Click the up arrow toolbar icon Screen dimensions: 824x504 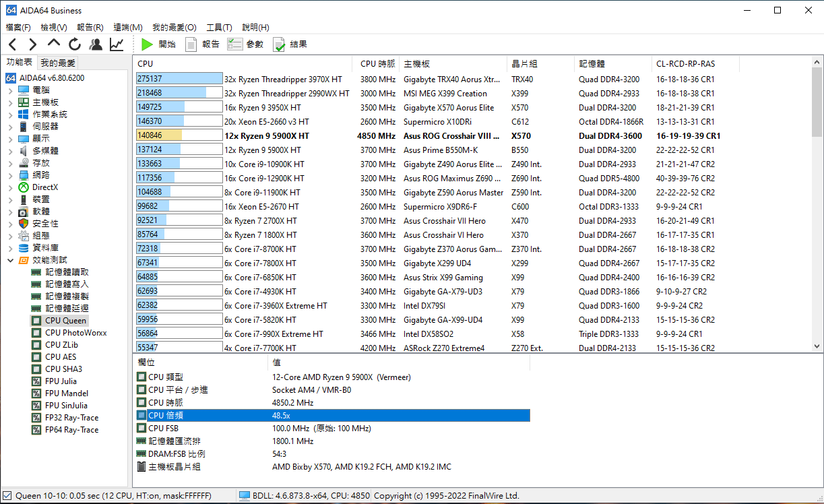click(54, 44)
